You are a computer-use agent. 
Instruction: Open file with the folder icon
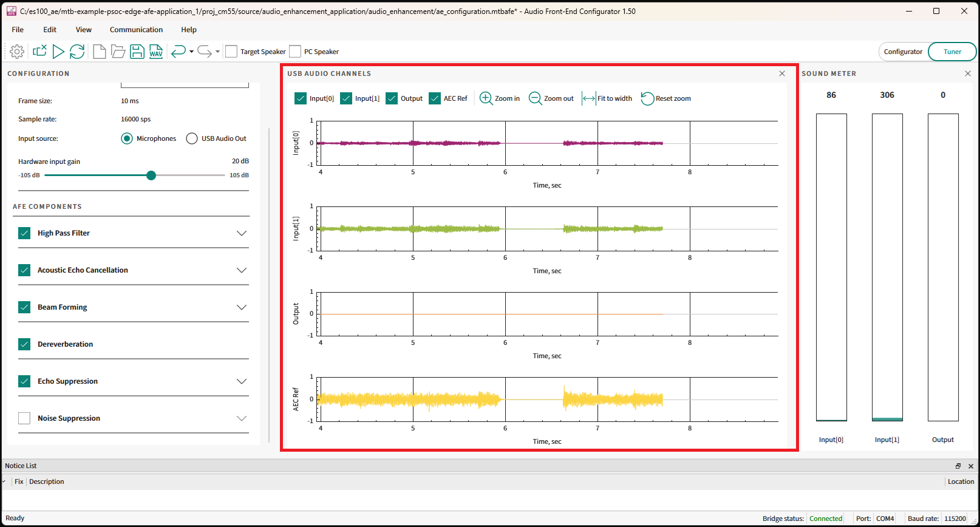coord(118,52)
